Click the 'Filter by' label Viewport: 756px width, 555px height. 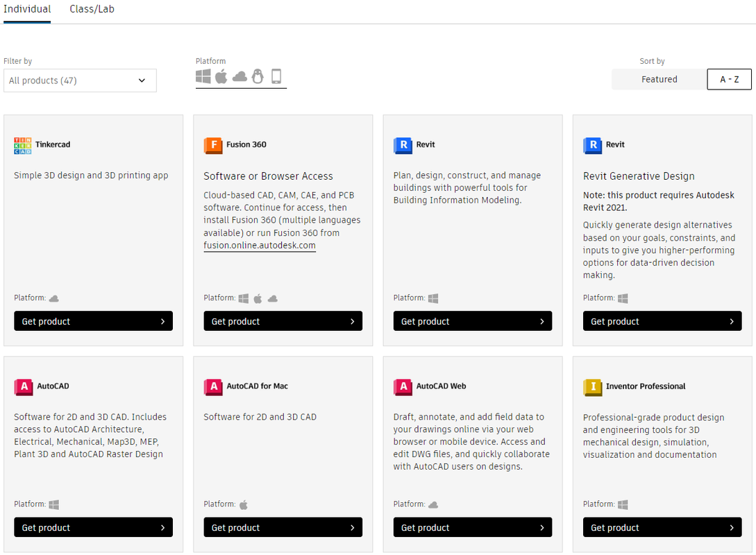coord(18,61)
